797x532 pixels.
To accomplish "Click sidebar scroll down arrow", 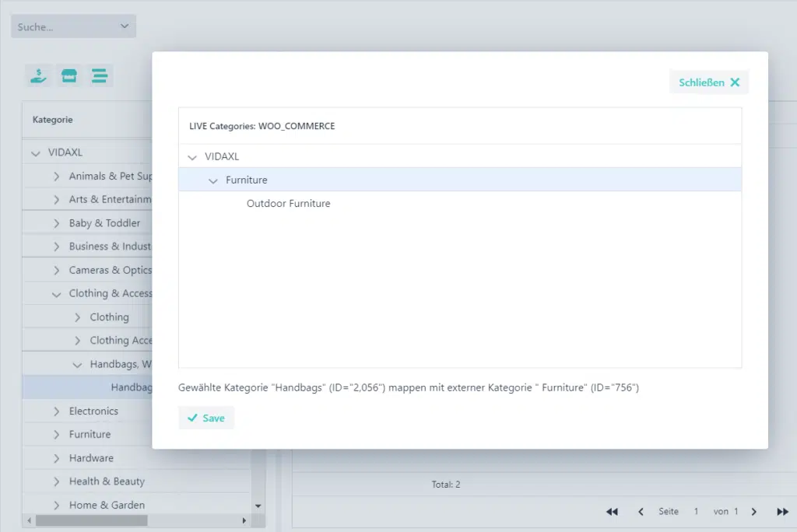I will pyautogui.click(x=258, y=506).
